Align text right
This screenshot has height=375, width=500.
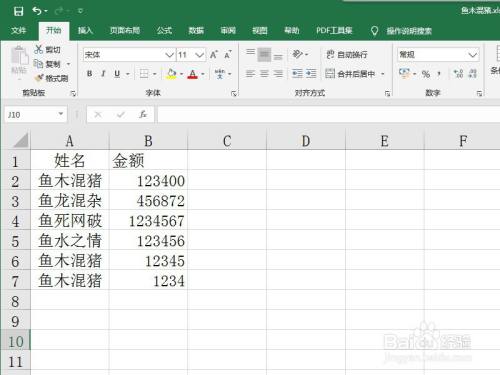tap(278, 74)
